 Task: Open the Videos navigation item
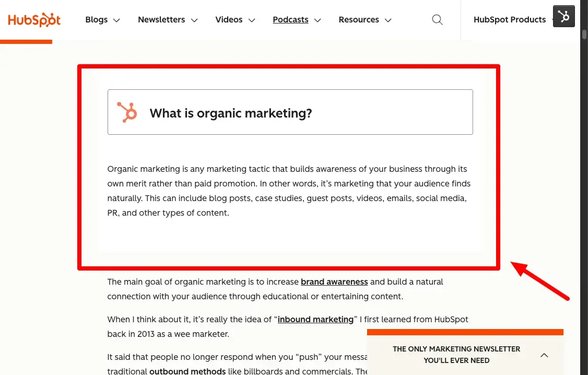click(x=229, y=19)
